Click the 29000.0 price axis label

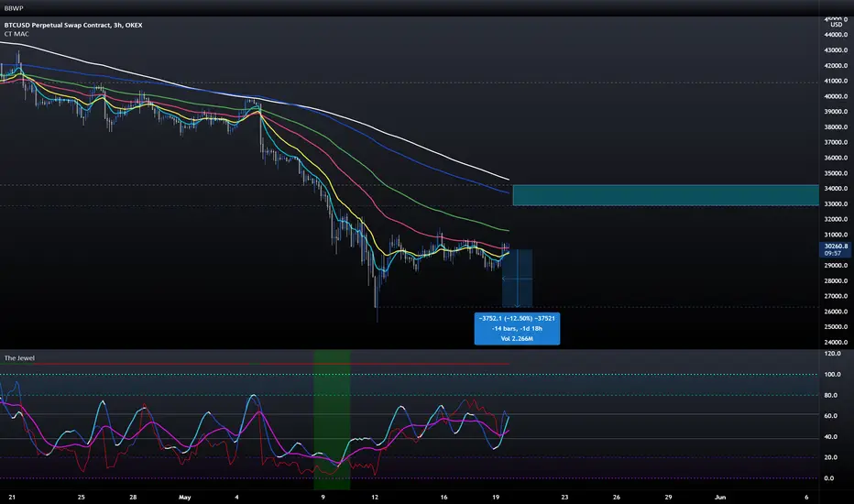pyautogui.click(x=836, y=266)
